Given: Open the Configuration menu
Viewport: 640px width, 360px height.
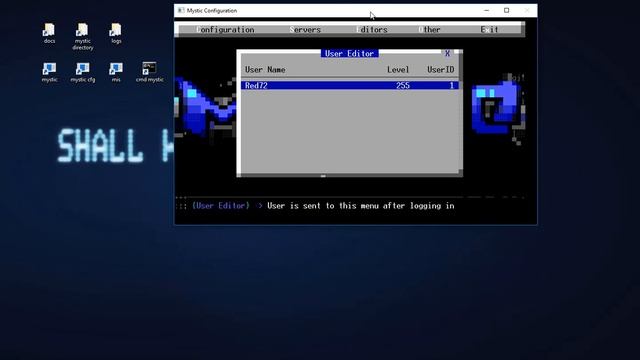Looking at the screenshot, I should coord(225,30).
